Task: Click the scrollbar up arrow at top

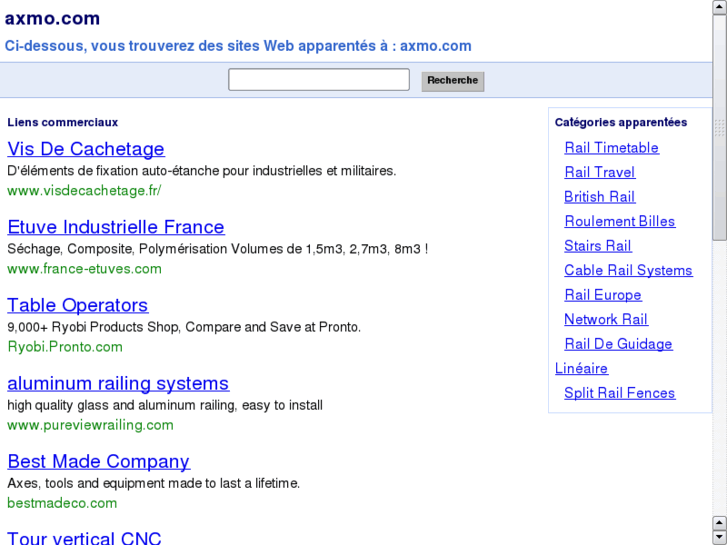Action: pyautogui.click(x=720, y=7)
